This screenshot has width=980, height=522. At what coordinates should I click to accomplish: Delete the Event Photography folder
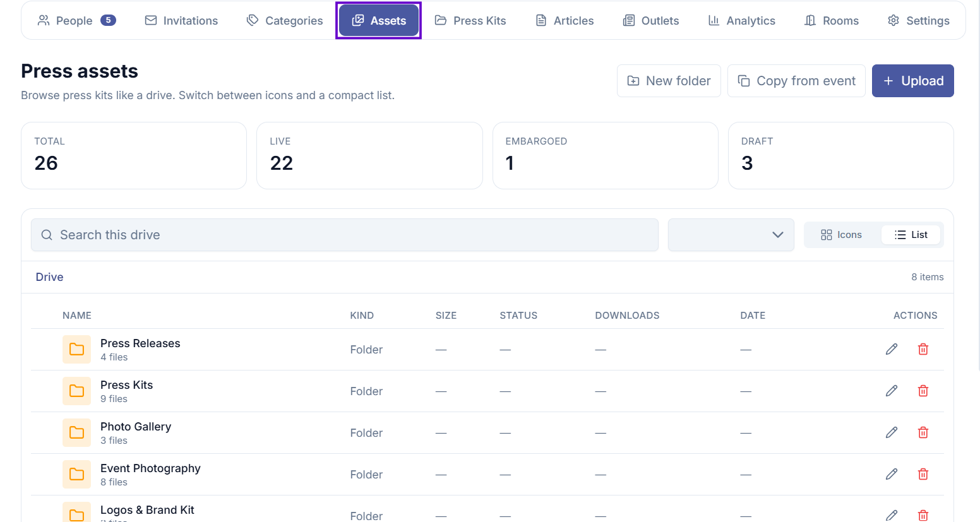pyautogui.click(x=923, y=474)
